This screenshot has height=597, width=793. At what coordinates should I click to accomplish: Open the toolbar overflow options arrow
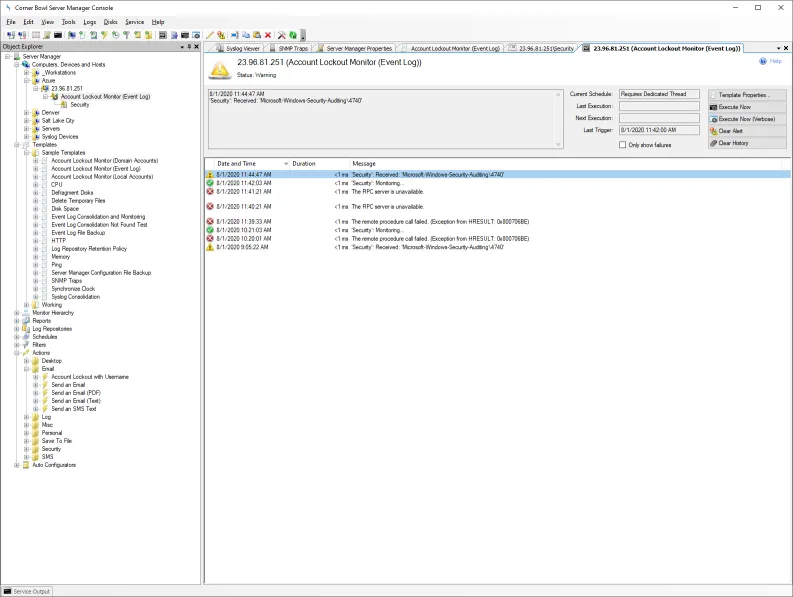[303, 35]
